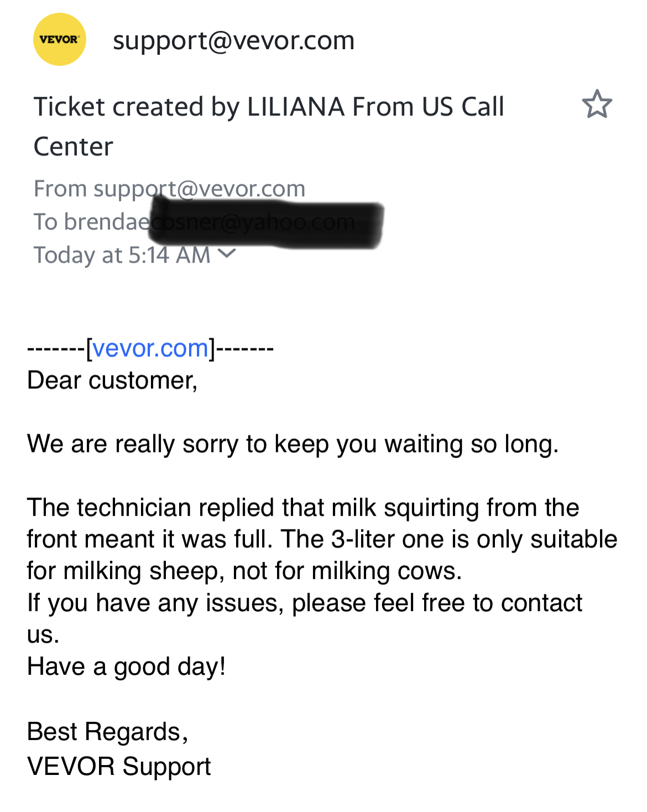Click the line starting "The technician replied"

[302, 508]
